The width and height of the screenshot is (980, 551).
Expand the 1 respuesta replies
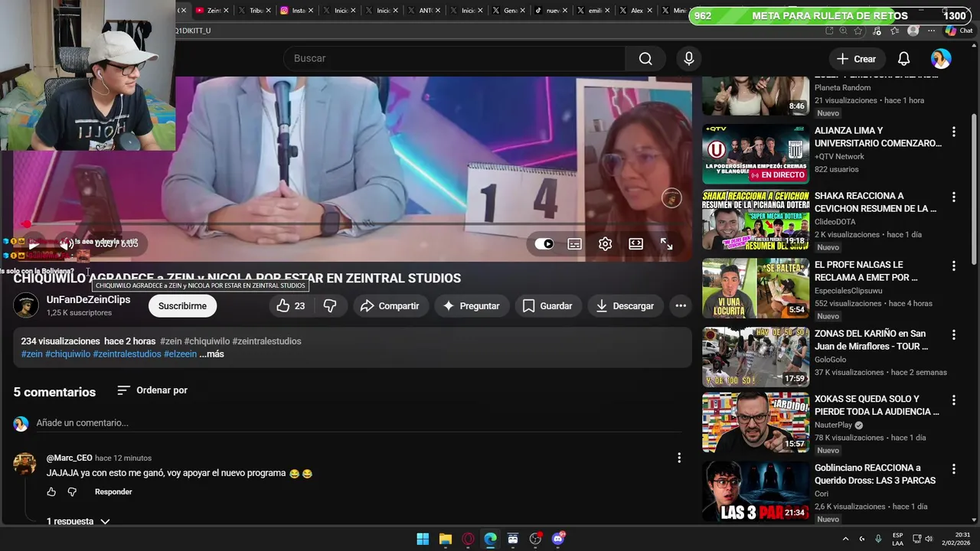tap(78, 522)
